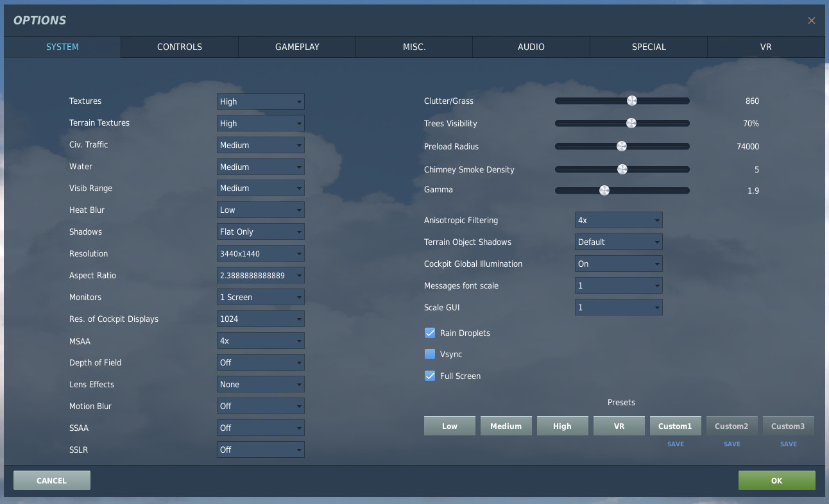Expand the Anisotropic Filtering dropdown
The width and height of the screenshot is (829, 504).
pos(619,221)
